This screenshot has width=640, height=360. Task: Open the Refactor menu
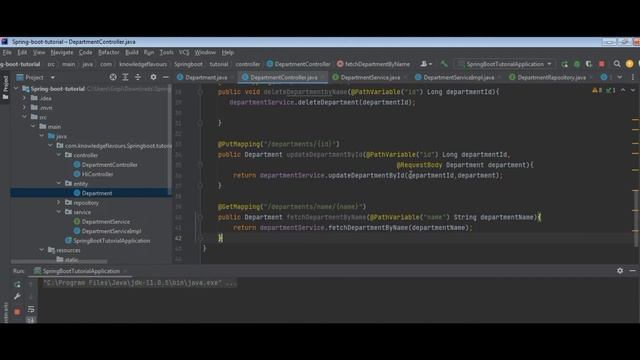(x=109, y=53)
